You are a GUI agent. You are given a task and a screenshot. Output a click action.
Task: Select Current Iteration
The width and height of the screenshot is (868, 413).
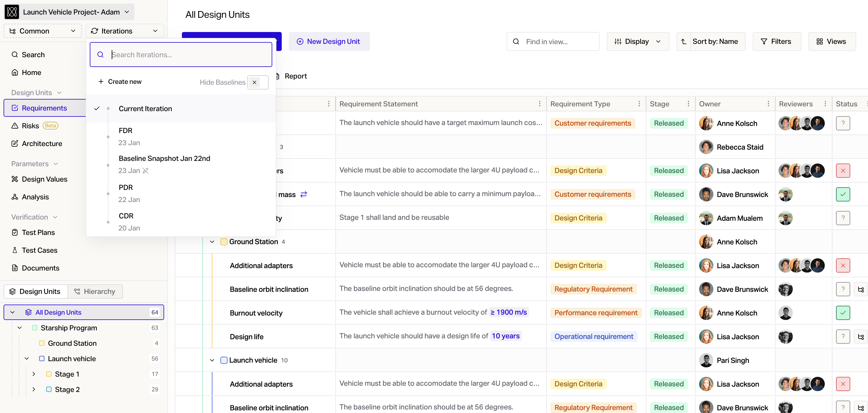click(x=181, y=108)
